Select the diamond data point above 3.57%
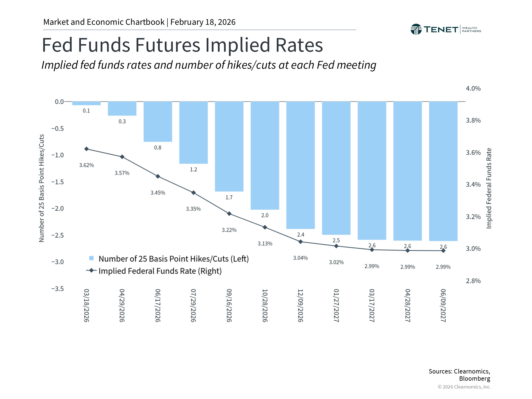This screenshot has height=399, width=532. 122,157
